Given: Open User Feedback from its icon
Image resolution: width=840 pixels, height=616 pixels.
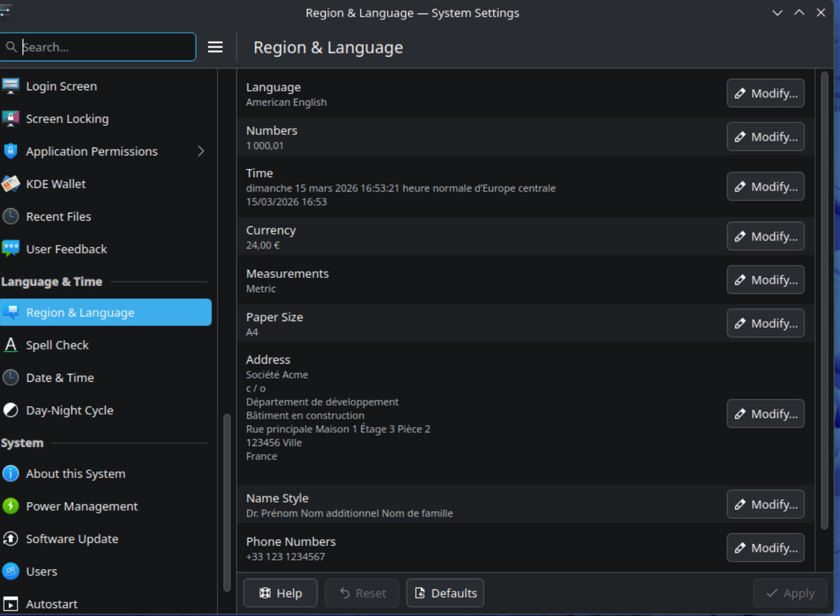Looking at the screenshot, I should click(x=11, y=248).
